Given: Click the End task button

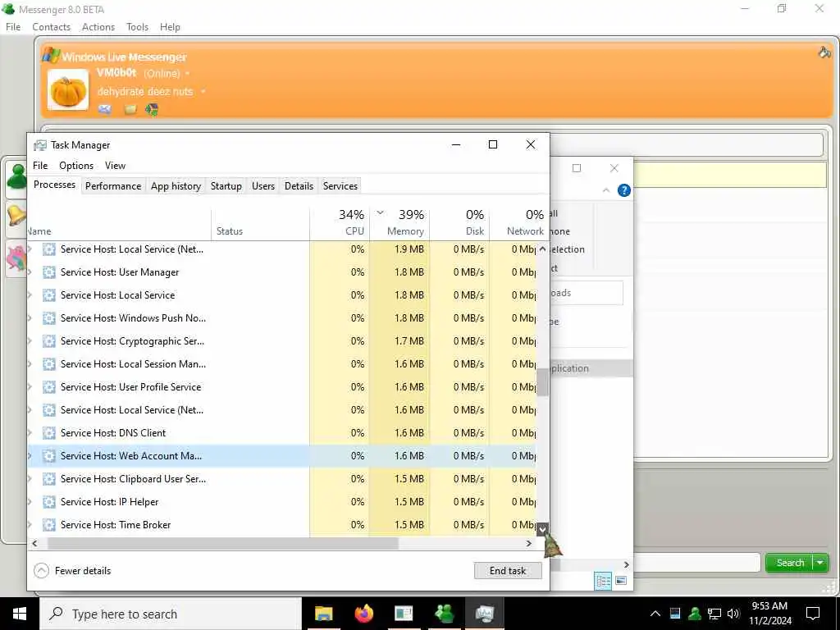Looking at the screenshot, I should coord(508,571).
